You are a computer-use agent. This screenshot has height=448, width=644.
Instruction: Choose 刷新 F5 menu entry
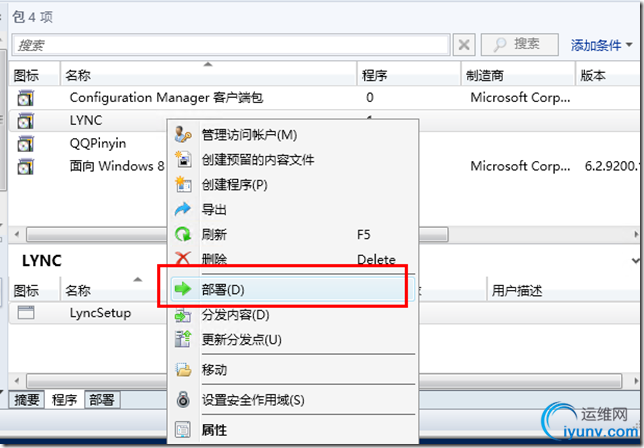293,234
